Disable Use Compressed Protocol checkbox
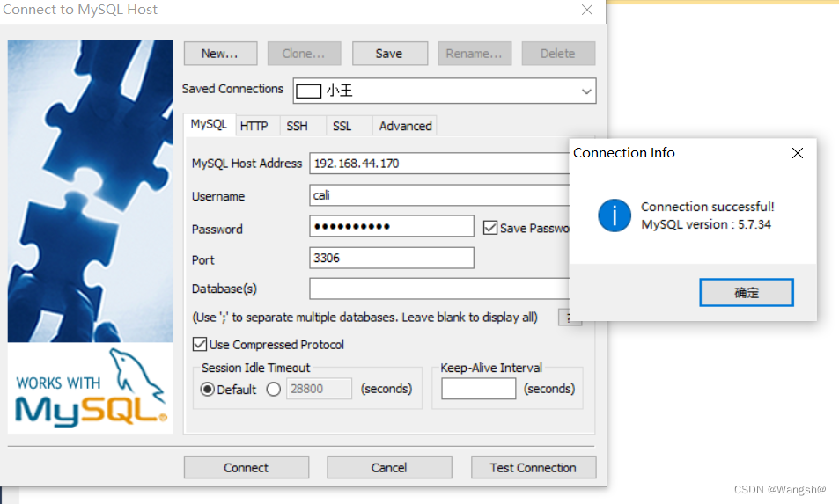 (x=200, y=344)
